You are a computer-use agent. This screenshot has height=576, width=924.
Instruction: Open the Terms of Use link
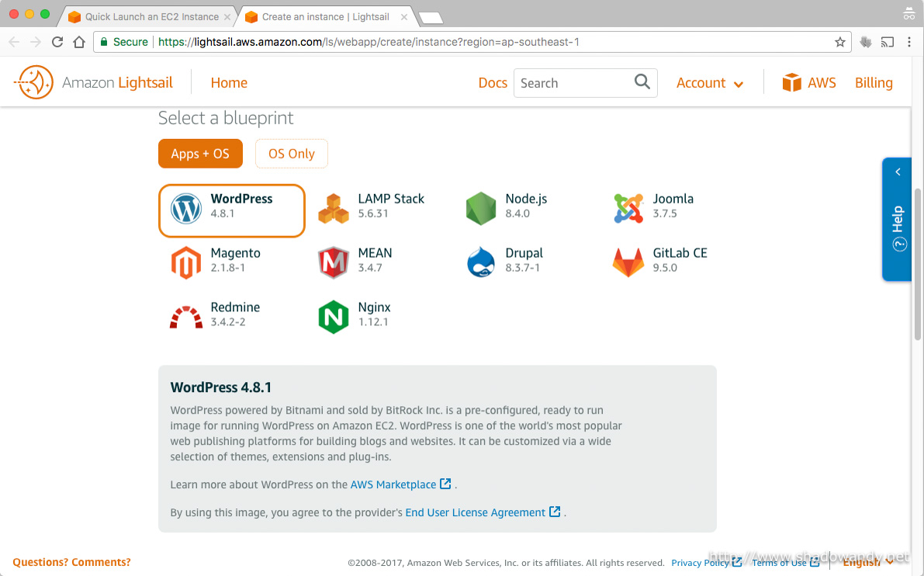point(779,563)
